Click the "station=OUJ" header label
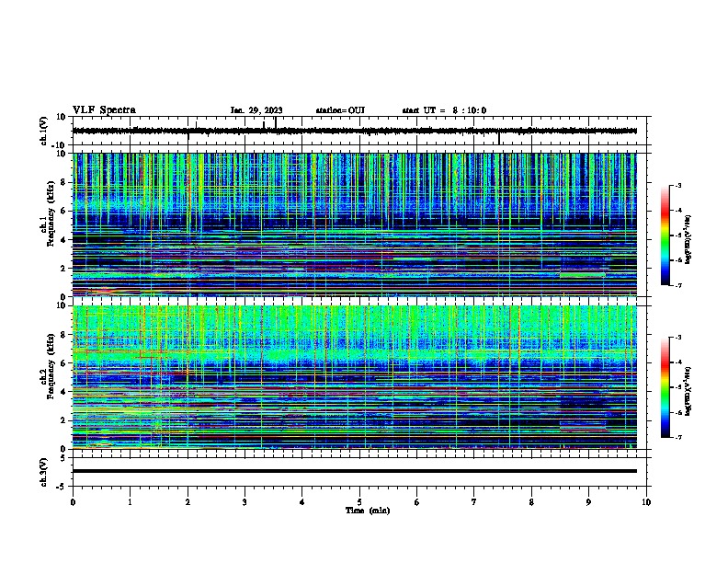Viewport: 728px width, 563px height. tap(340, 110)
